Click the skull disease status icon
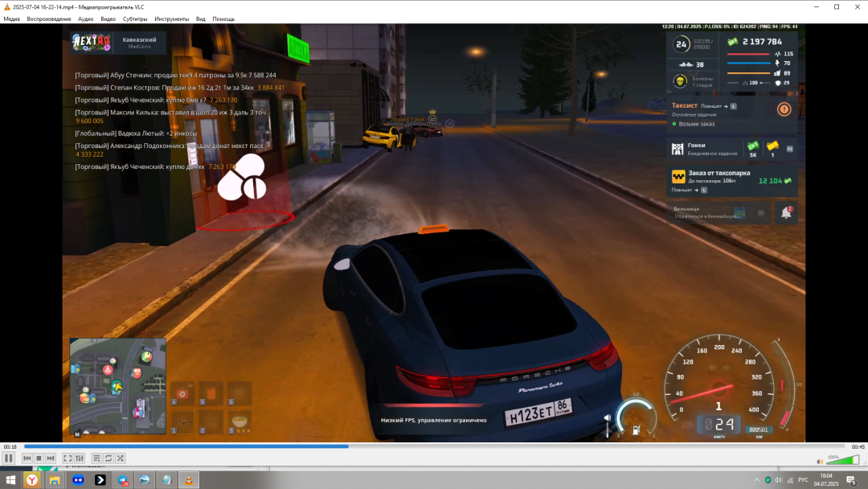Screen dimensions: 868x489 680,81
